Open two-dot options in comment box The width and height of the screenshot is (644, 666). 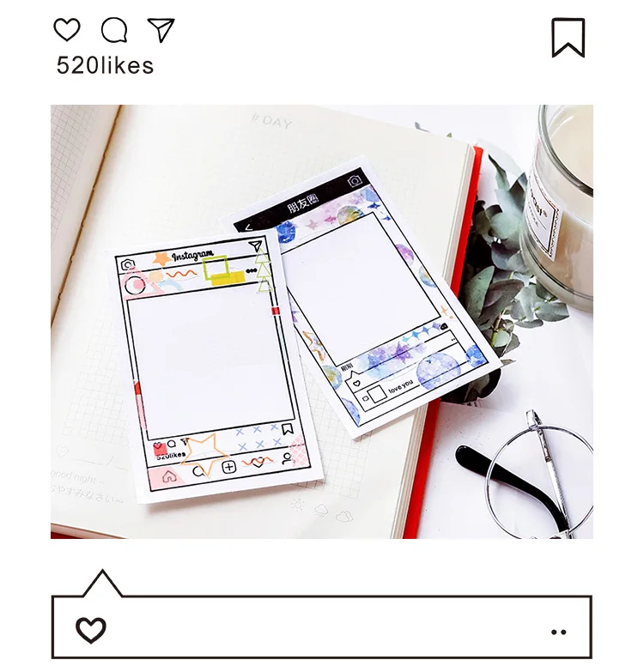click(x=558, y=632)
